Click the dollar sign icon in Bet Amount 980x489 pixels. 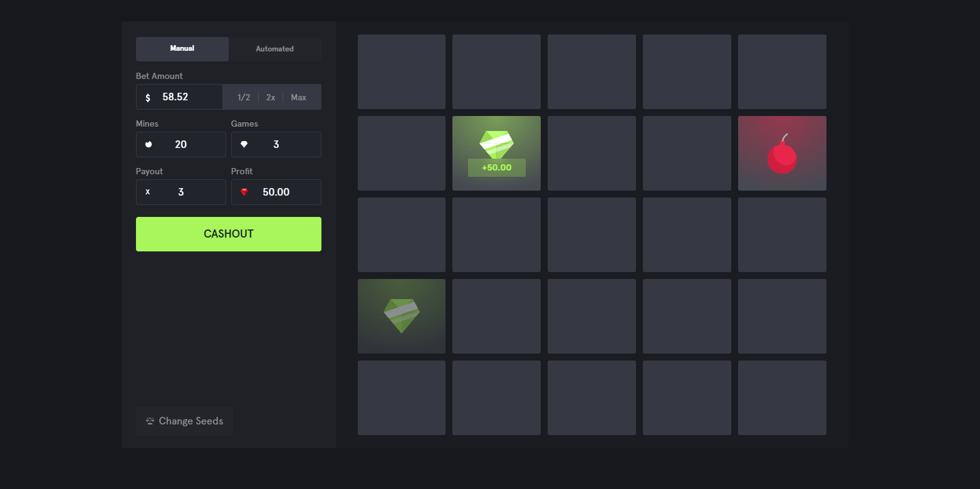click(x=148, y=98)
